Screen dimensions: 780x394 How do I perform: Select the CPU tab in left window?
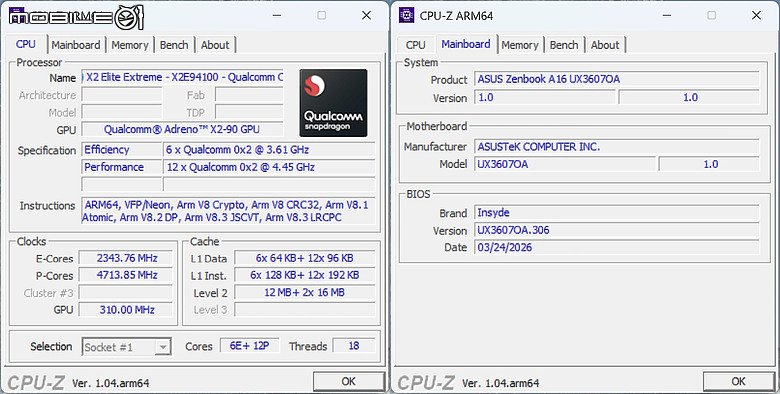point(26,44)
